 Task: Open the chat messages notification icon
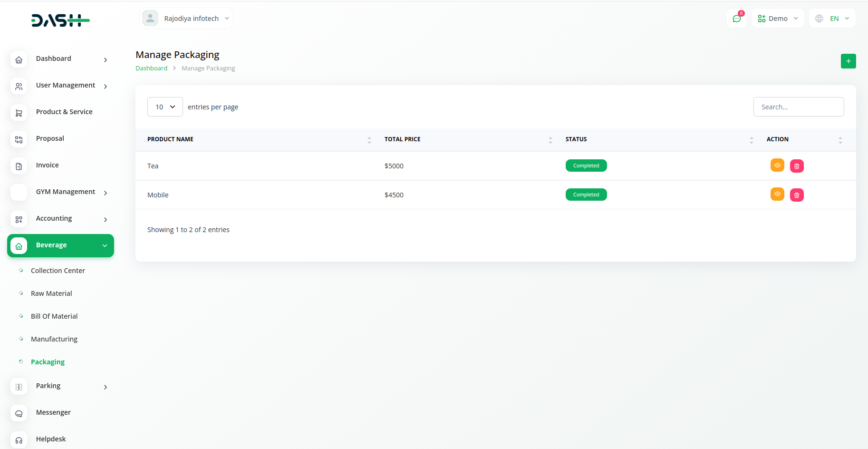737,19
